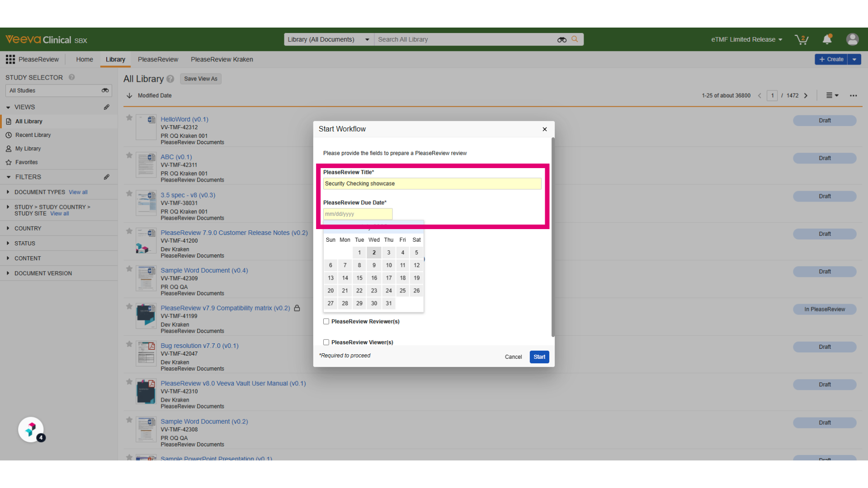Open the user profile avatar
Screen dimensions: 868x488
pyautogui.click(x=852, y=39)
